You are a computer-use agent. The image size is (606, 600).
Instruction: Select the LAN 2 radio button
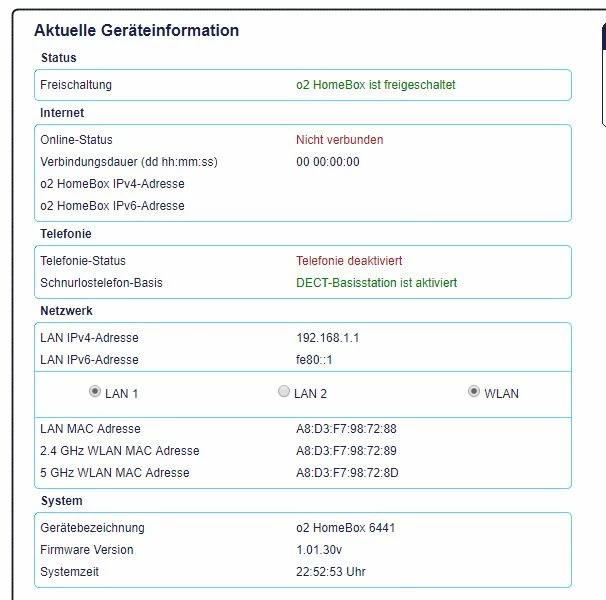[x=284, y=393]
